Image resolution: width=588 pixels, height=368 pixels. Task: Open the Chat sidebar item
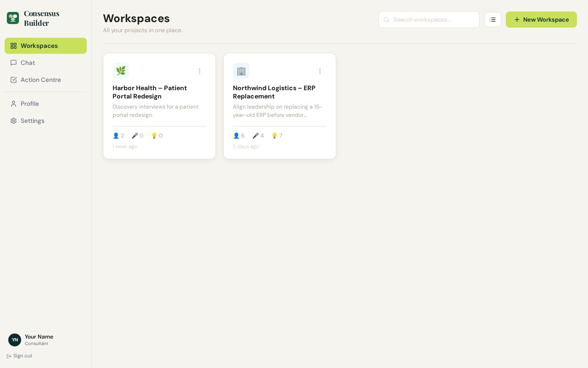[x=45, y=63]
